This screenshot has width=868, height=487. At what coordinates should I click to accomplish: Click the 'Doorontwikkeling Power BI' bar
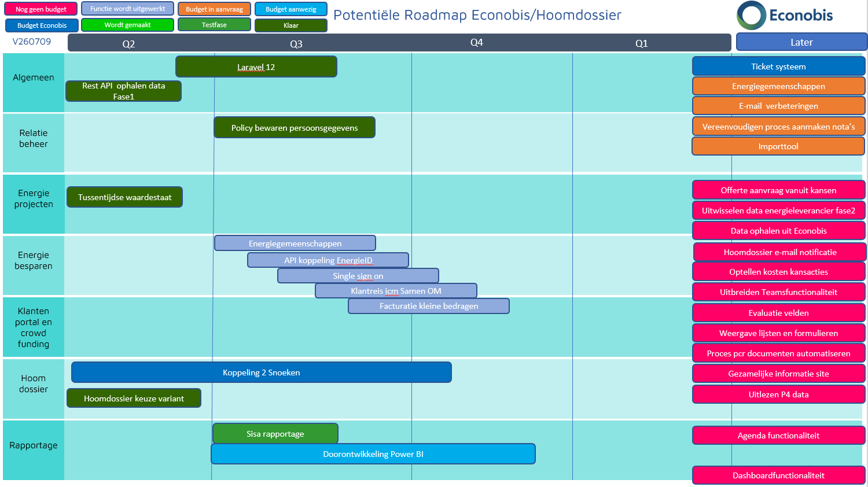pos(373,454)
